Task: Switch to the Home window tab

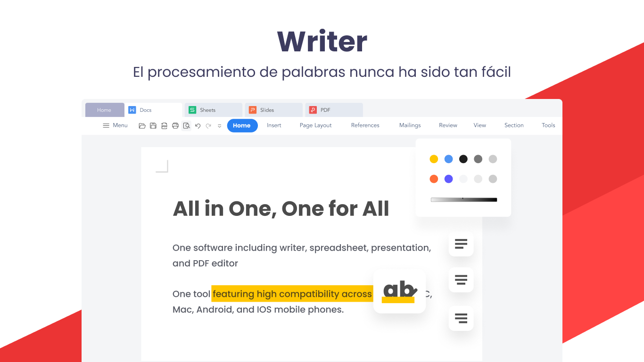Action: tap(105, 110)
